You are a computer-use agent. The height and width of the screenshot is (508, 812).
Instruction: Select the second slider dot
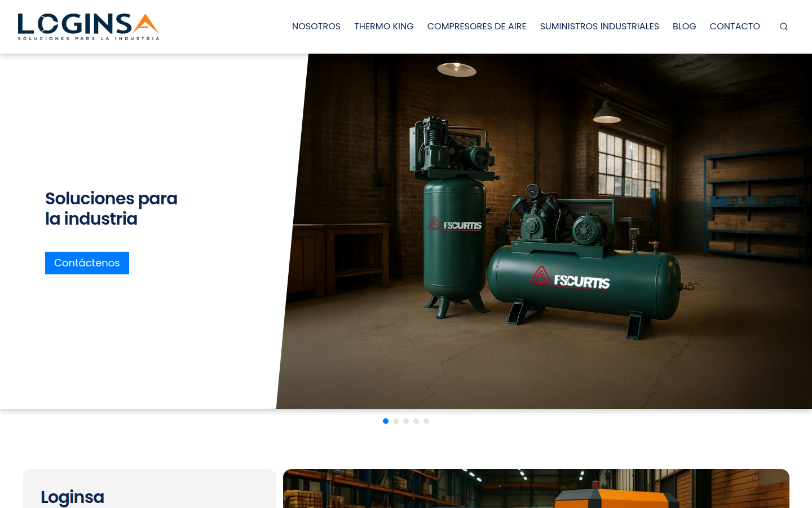pyautogui.click(x=396, y=421)
